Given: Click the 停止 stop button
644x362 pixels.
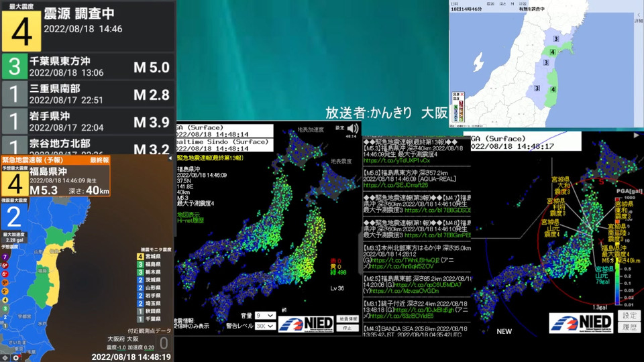Looking at the screenshot, I should tap(348, 328).
